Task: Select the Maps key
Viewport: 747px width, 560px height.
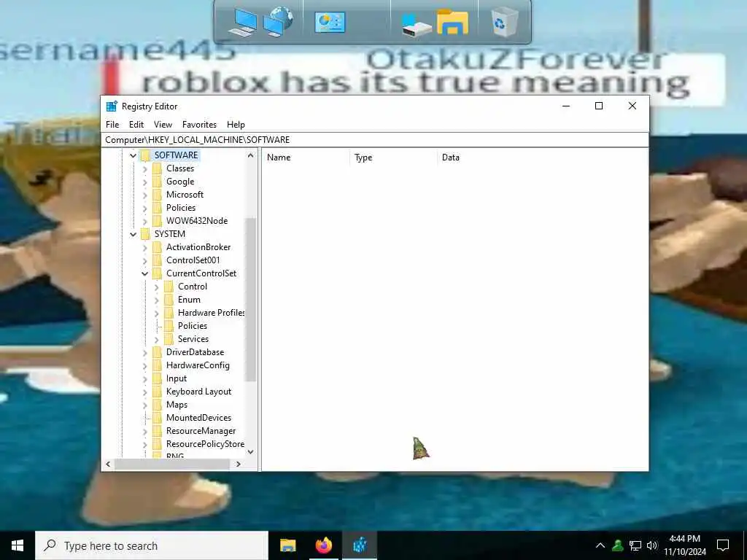Action: point(177,405)
